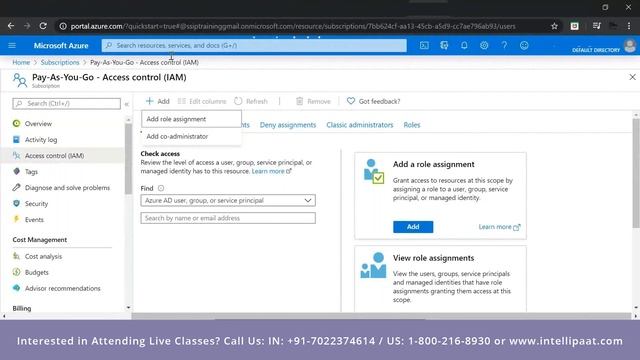Click the Search by name or email field
This screenshot has width=640, height=360.
pyautogui.click(x=228, y=218)
